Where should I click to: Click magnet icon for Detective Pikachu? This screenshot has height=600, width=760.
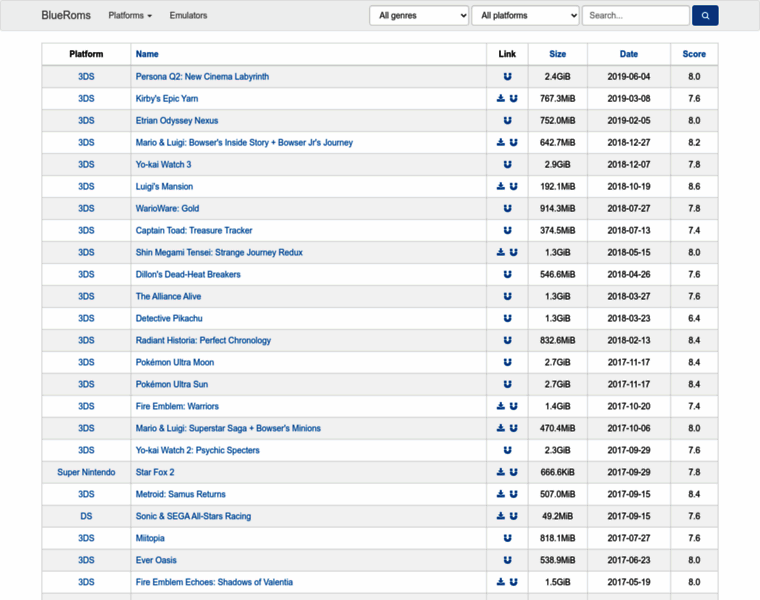(507, 318)
